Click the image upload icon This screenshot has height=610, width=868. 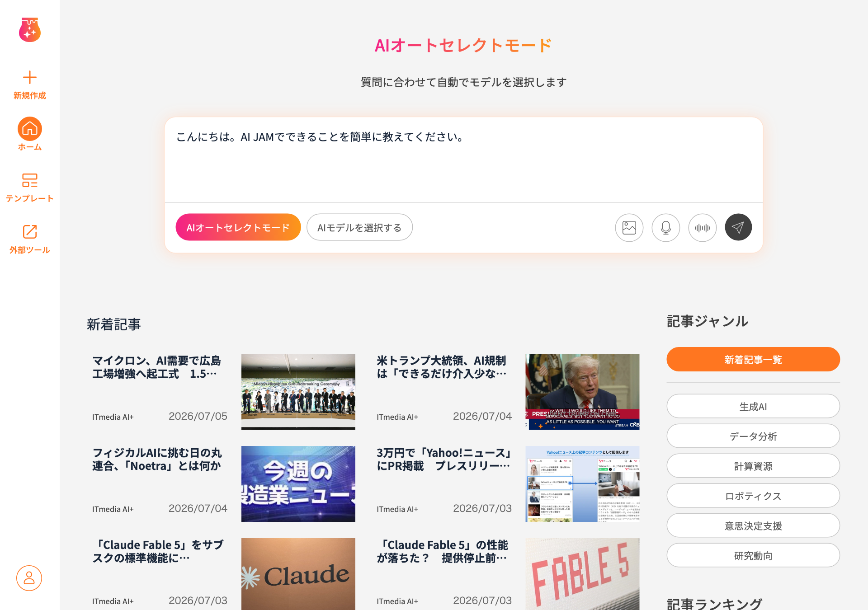pyautogui.click(x=629, y=227)
